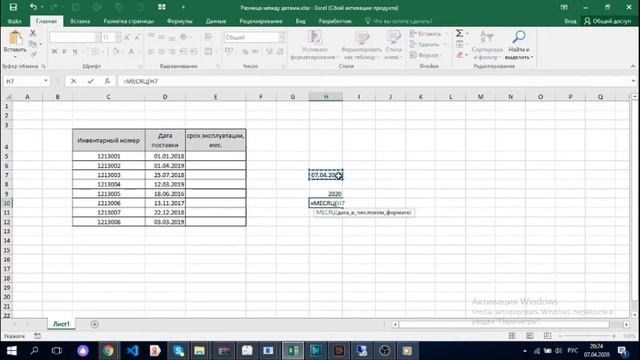This screenshot has width=640, height=360.
Task: Increase font size with large A icon
Action: [x=127, y=37]
